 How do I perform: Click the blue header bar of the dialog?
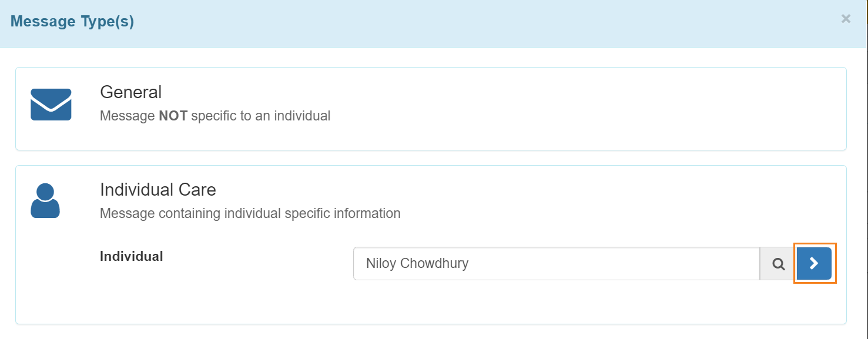(x=470, y=22)
